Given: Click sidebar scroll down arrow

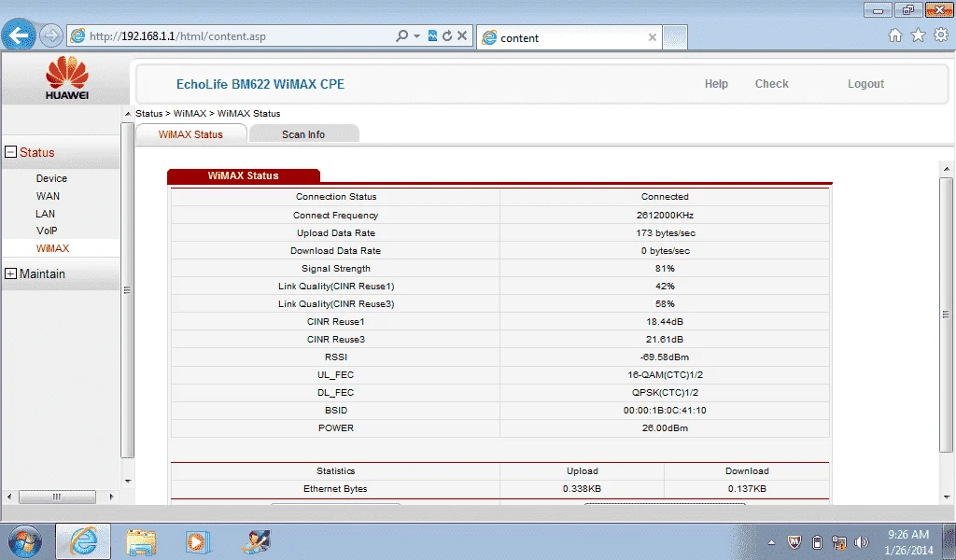Looking at the screenshot, I should pyautogui.click(x=128, y=481).
